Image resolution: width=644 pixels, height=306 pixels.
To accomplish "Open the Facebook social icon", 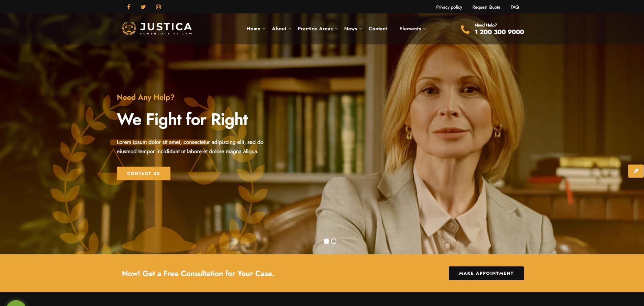I will point(129,7).
